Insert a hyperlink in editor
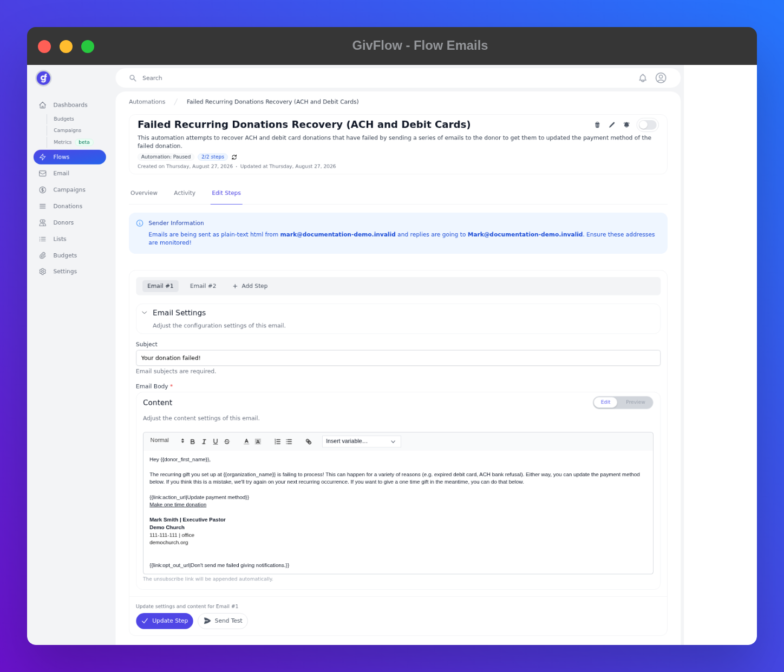This screenshot has width=784, height=672. point(309,442)
